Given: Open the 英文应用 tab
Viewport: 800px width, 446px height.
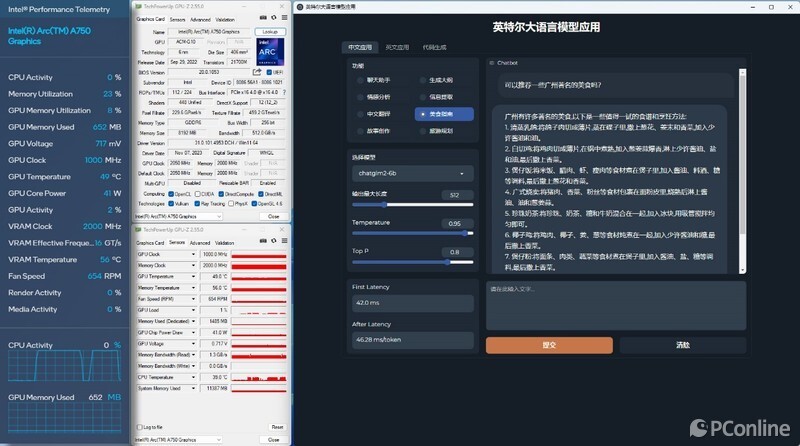Looking at the screenshot, I should (397, 47).
